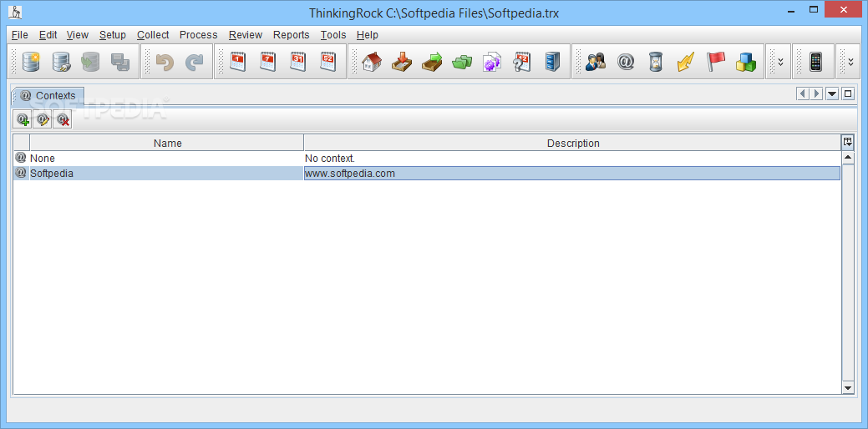
Task: Click the table scrollbar up arrow
Action: (847, 158)
